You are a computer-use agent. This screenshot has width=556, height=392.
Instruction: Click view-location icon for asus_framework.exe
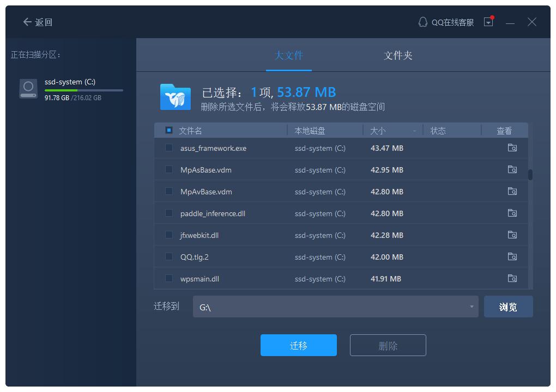[512, 148]
